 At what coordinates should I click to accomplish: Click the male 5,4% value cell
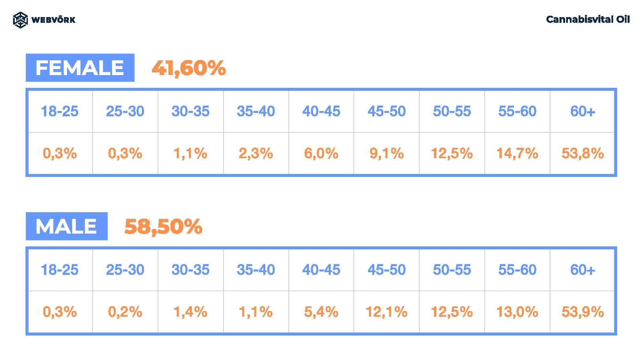point(321,312)
